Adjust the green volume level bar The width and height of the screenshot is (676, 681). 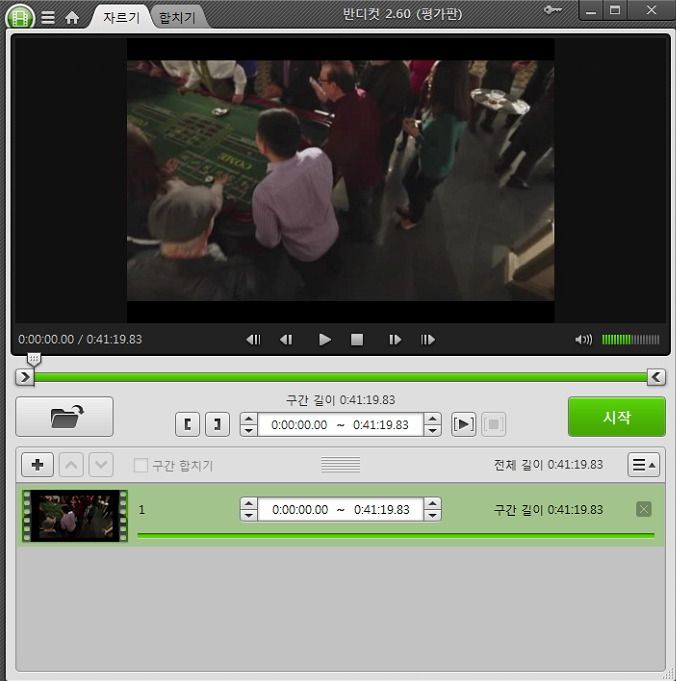(630, 339)
